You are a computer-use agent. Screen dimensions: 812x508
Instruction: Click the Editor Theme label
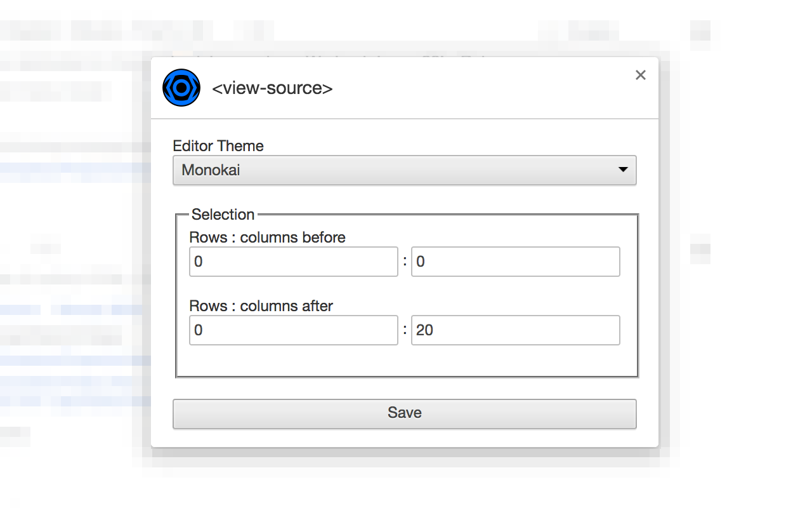(218, 146)
